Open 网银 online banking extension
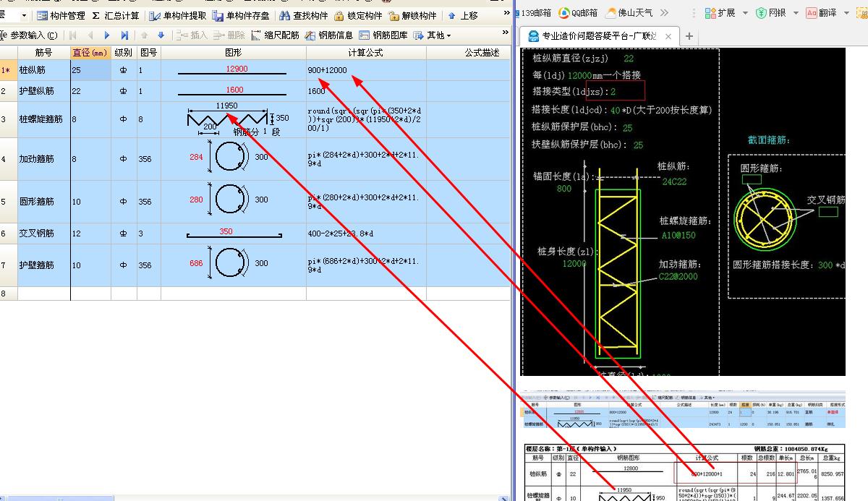The image size is (868, 501). tap(771, 13)
